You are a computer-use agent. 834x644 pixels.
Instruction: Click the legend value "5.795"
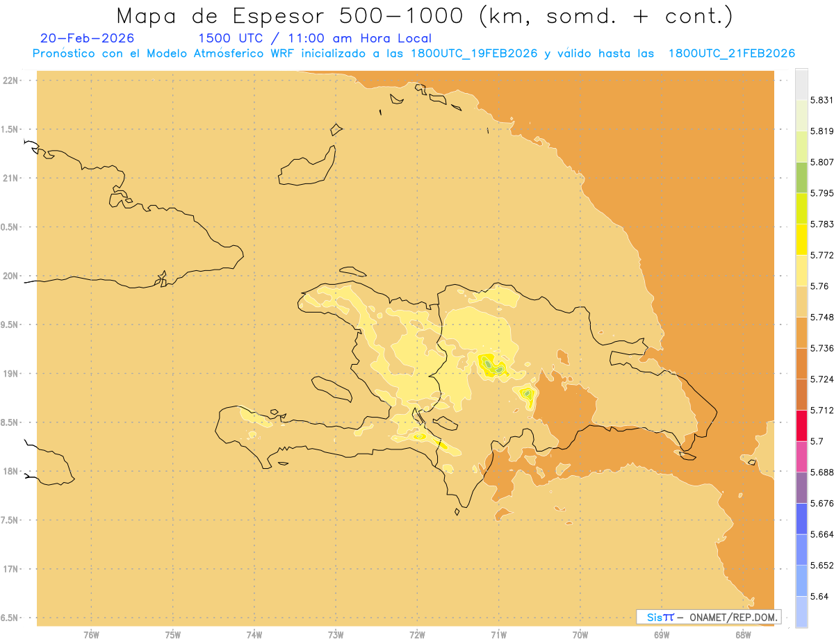click(x=822, y=193)
